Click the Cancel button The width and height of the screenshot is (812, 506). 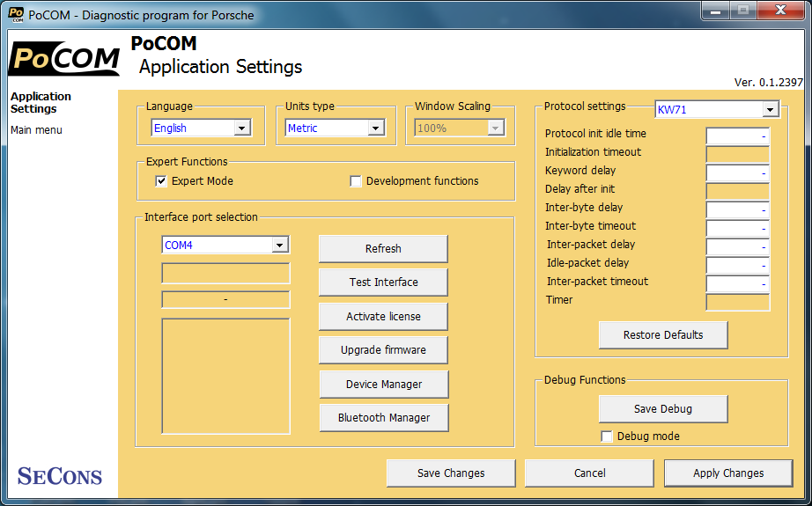(589, 473)
